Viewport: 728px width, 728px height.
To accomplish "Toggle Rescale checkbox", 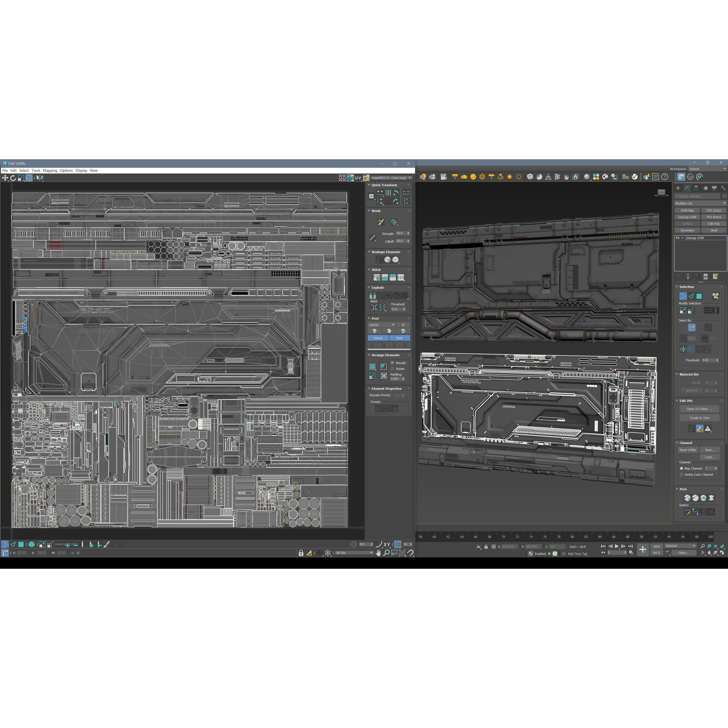I will pos(392,363).
